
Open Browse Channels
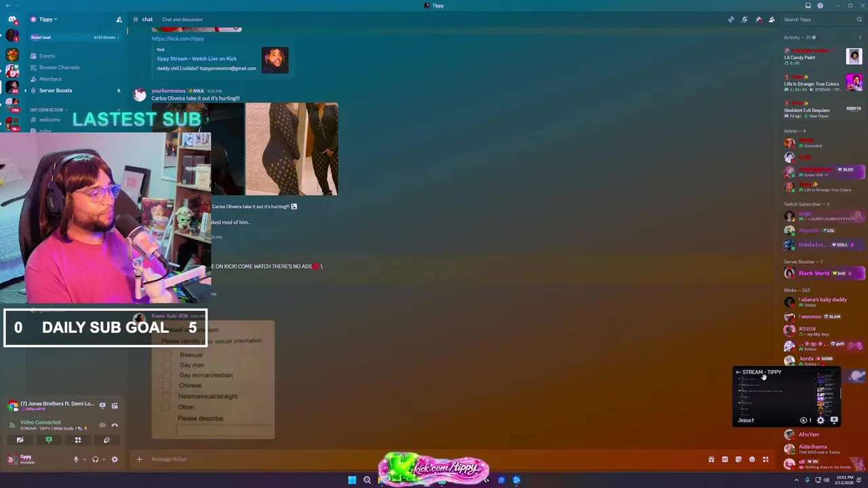59,68
